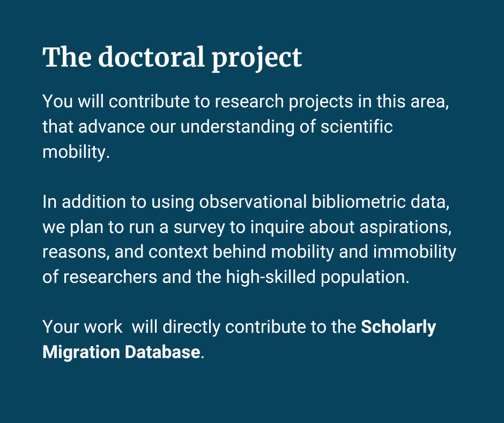The height and width of the screenshot is (423, 504).
Task: Click the line beginning "we plan to run"
Action: (x=246, y=227)
